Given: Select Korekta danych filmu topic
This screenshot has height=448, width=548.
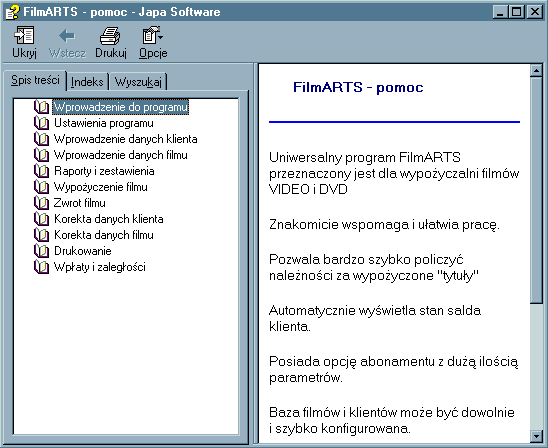Looking at the screenshot, I should point(104,235).
